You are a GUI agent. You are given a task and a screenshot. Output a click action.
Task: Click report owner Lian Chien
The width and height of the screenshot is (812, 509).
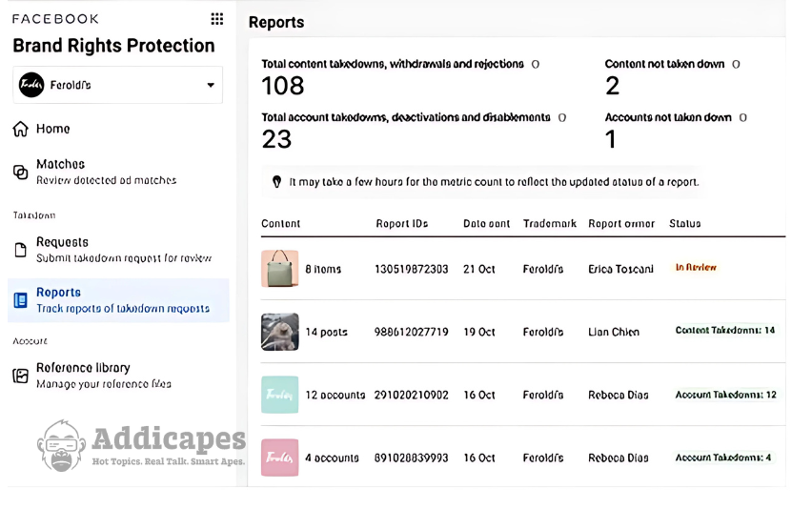click(x=614, y=332)
